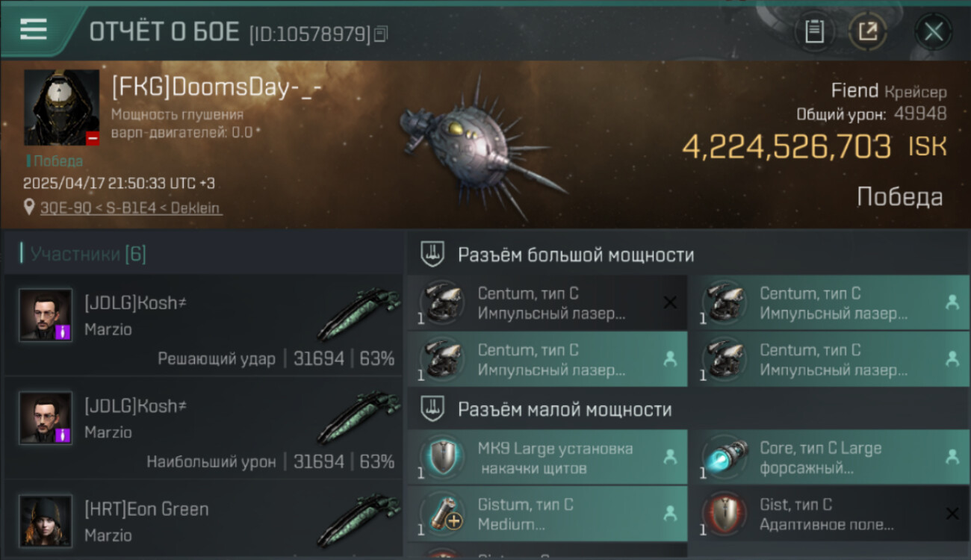971x560 pixels.
Task: Select the MK9 Large shield booster module
Action: click(547, 457)
